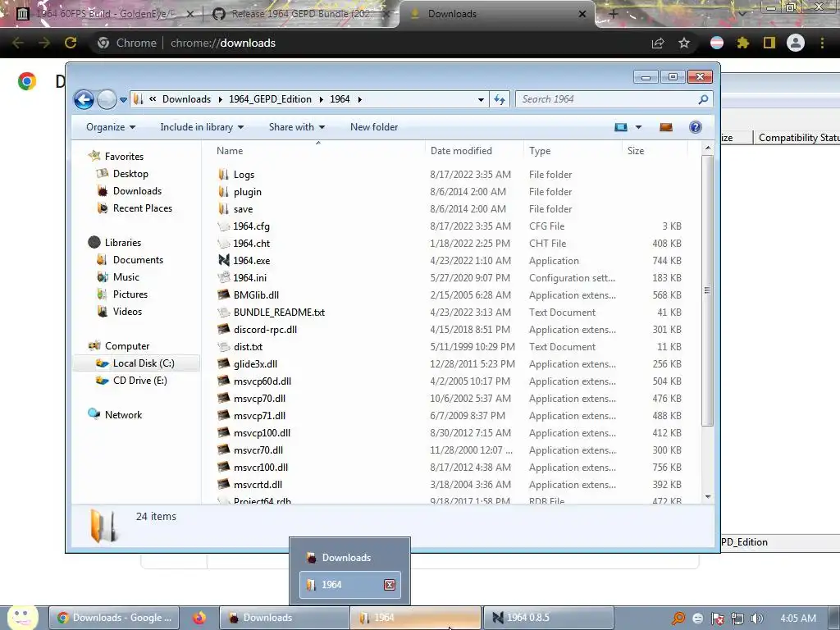Switch to the 1964 60FPS Build tab
Viewport: 840px width, 630px height.
click(104, 14)
